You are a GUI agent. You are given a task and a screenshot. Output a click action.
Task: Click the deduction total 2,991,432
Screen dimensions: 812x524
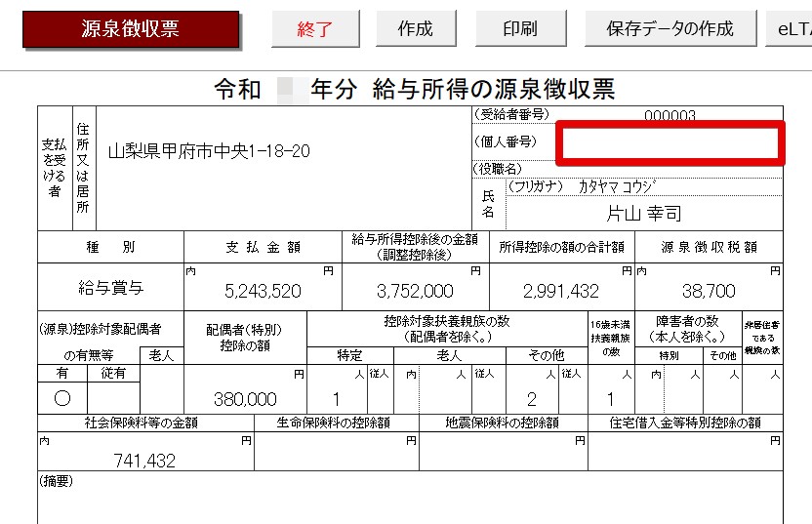pos(561,291)
